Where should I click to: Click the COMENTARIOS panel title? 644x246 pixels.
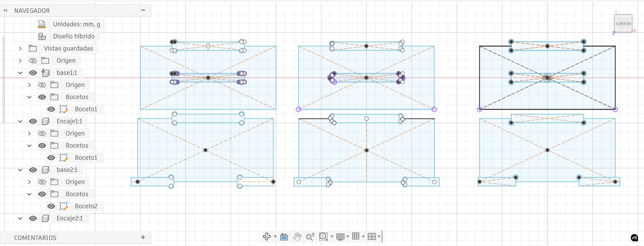point(35,238)
